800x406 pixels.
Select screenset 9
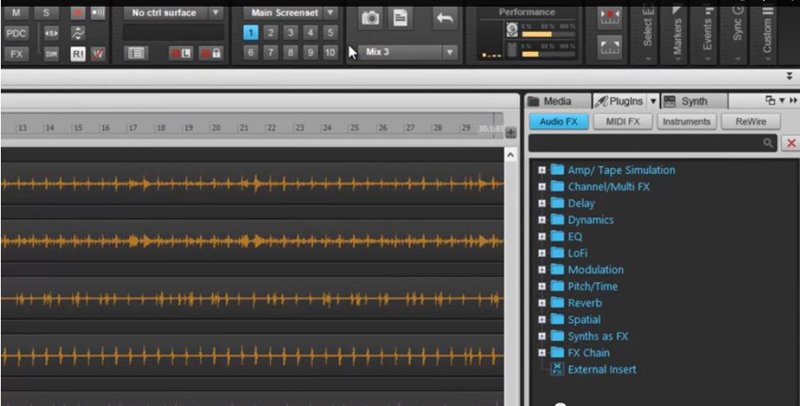click(x=310, y=53)
